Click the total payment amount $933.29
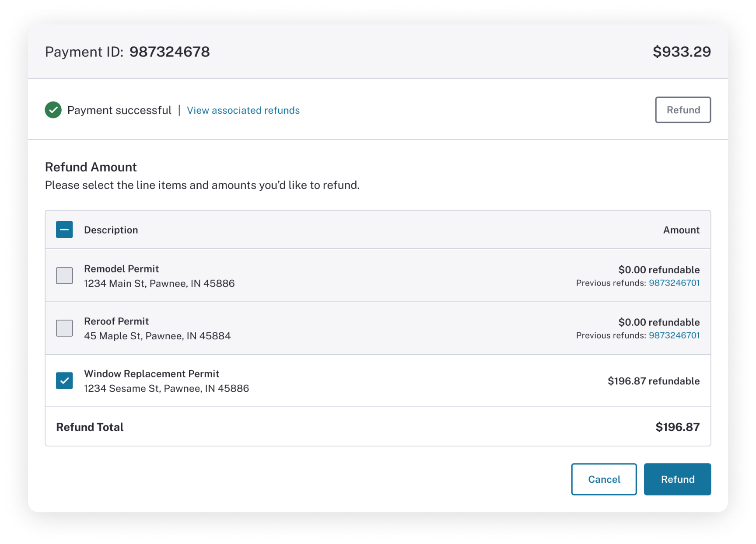 click(x=682, y=52)
